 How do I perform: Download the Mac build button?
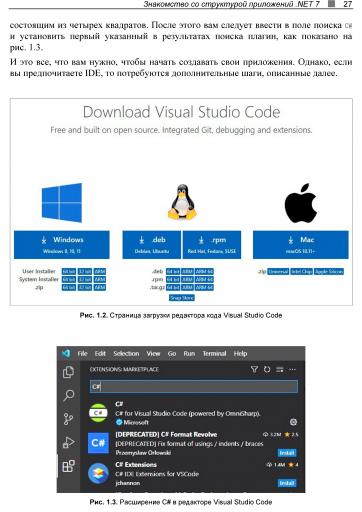(x=301, y=245)
